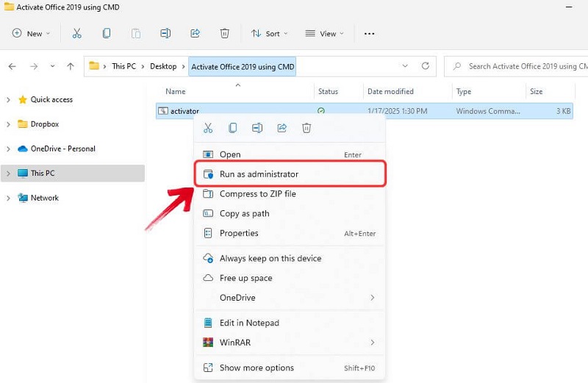This screenshot has width=588, height=383.
Task: Click the Cut icon in the context menu
Action: pos(208,128)
